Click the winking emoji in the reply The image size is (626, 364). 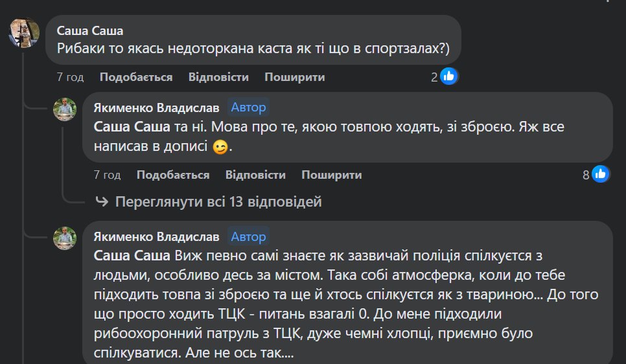[220, 148]
